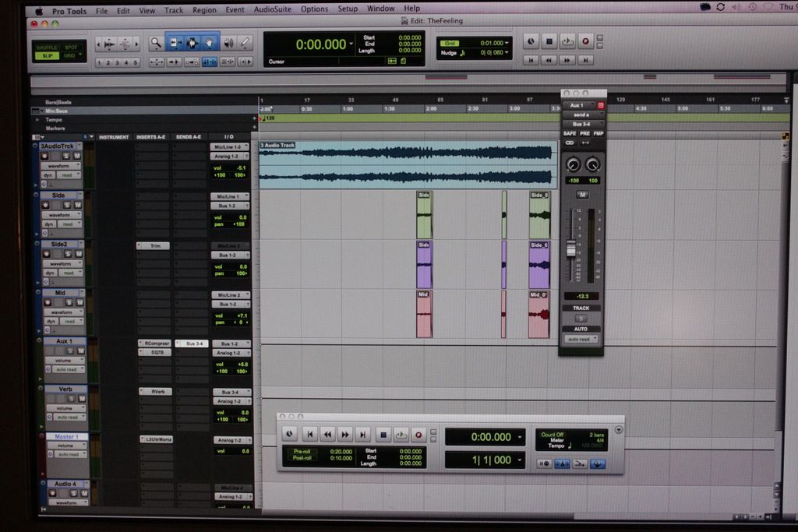Click the Bus 3-4 send on Aux 1
This screenshot has width=798, height=532.
192,344
